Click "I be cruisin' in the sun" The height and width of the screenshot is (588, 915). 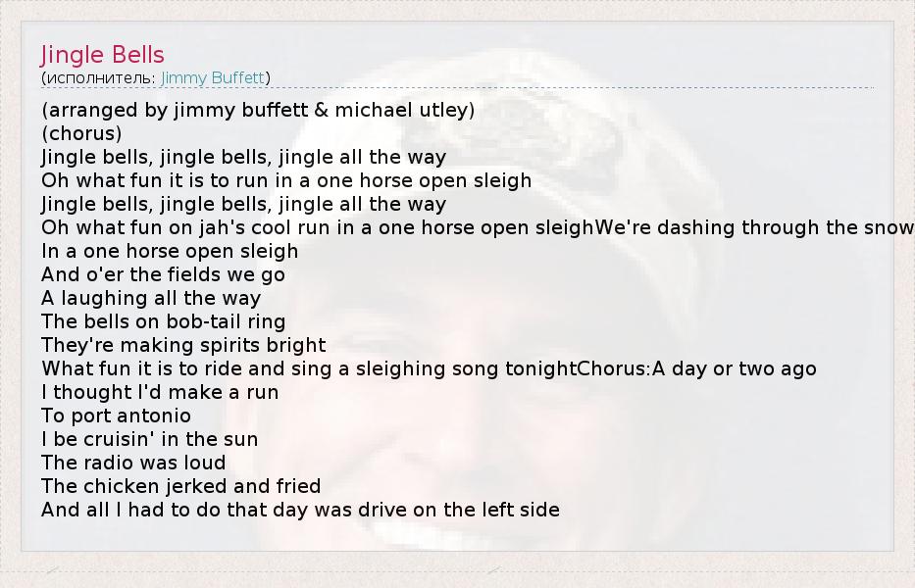pos(149,439)
